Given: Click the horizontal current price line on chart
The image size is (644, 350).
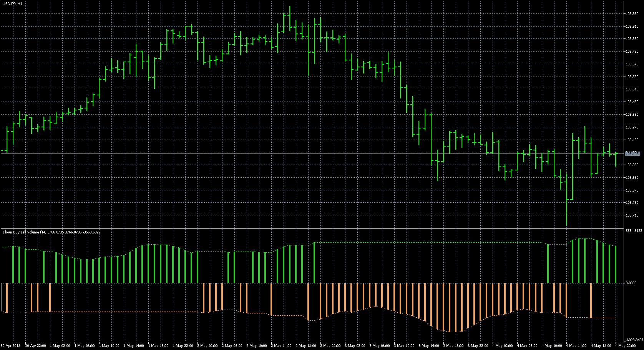Looking at the screenshot, I should point(311,153).
